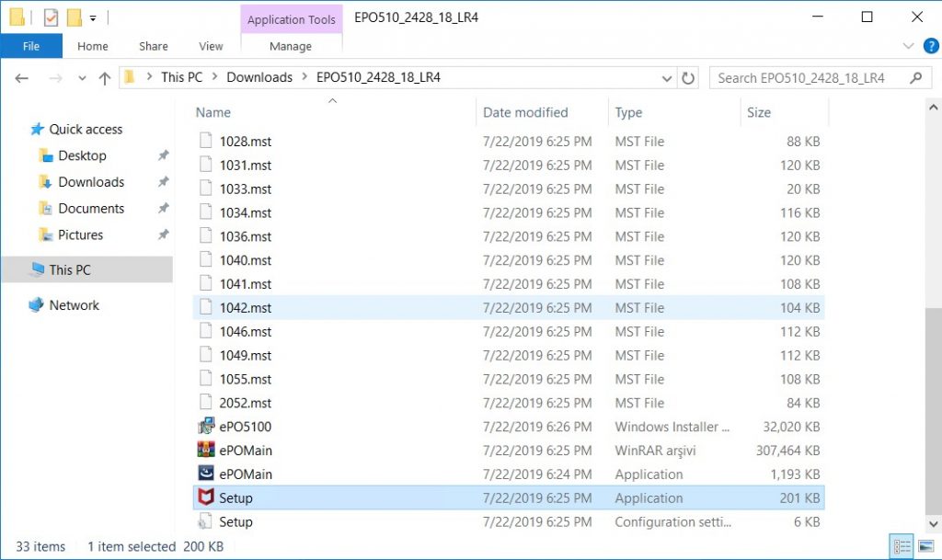Sort files by Type column header
The width and height of the screenshot is (942, 560).
tap(628, 112)
